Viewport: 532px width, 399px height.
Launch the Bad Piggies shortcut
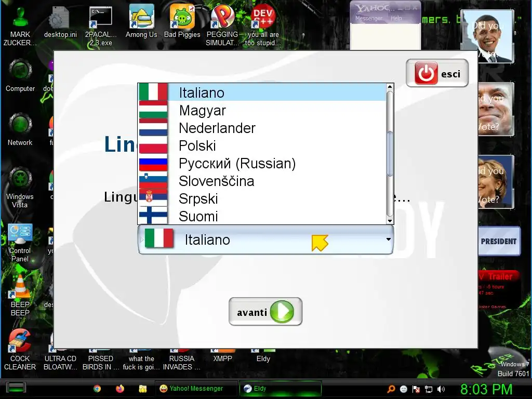[182, 22]
